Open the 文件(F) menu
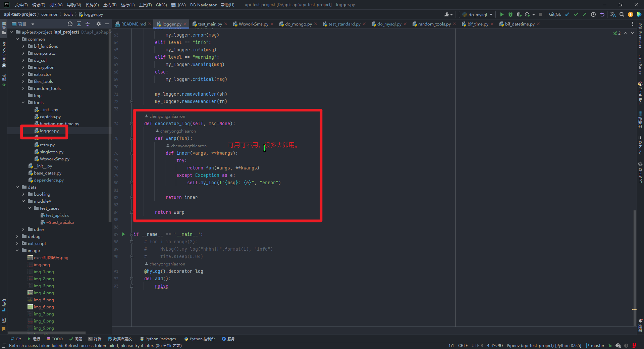The image size is (644, 349). click(x=21, y=5)
